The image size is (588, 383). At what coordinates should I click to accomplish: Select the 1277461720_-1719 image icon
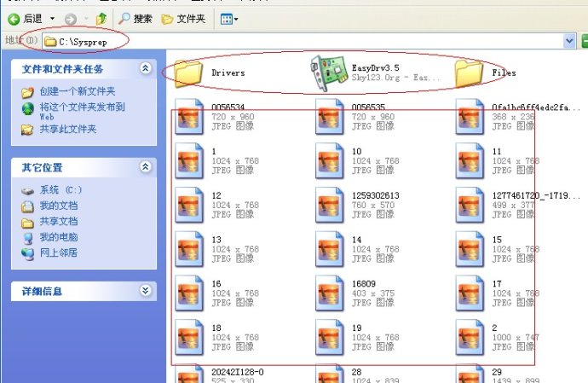pos(470,205)
